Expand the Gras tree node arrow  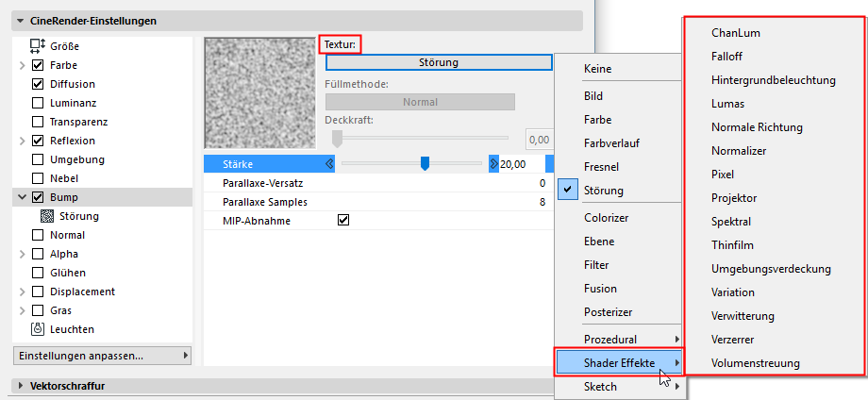click(22, 310)
